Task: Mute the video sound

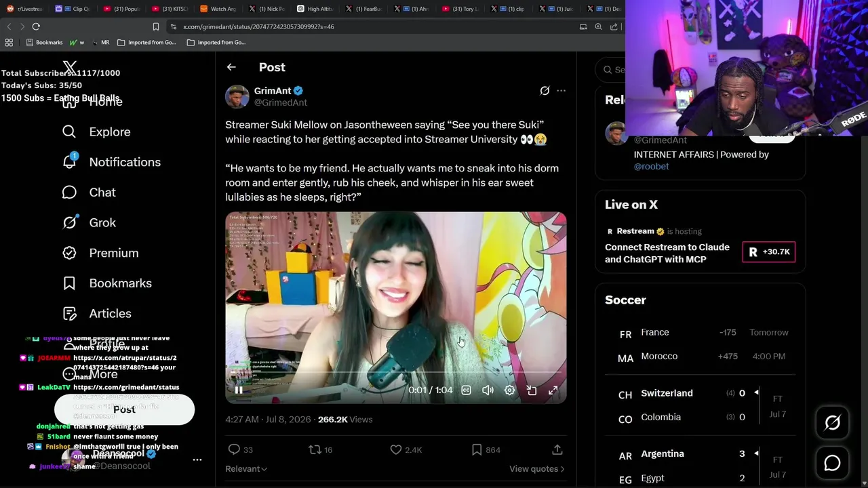Action: click(x=488, y=390)
